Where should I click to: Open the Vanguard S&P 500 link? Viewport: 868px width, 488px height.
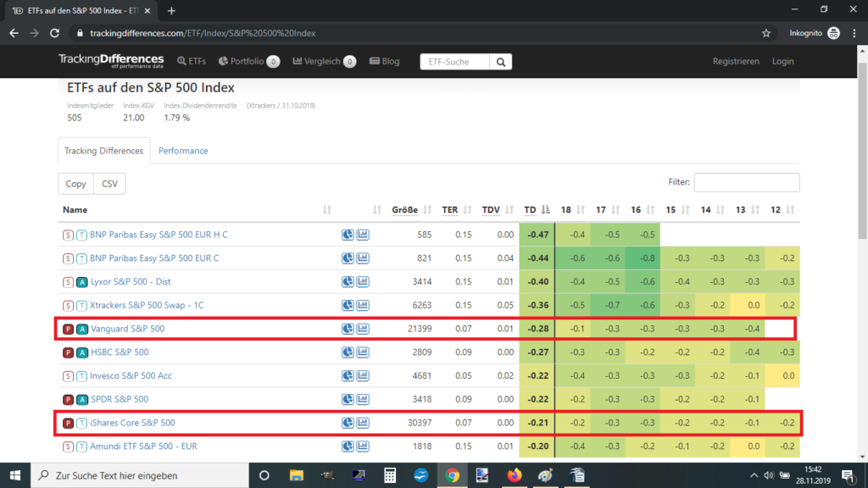(x=127, y=329)
